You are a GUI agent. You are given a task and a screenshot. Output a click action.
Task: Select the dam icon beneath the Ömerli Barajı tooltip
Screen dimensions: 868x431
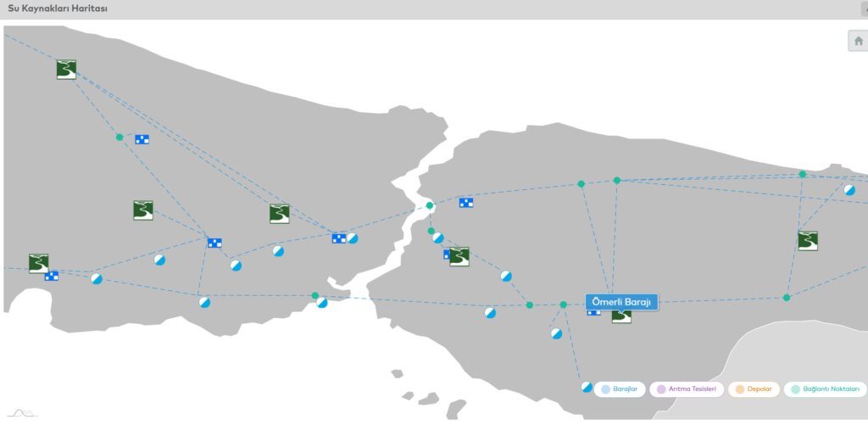click(621, 316)
